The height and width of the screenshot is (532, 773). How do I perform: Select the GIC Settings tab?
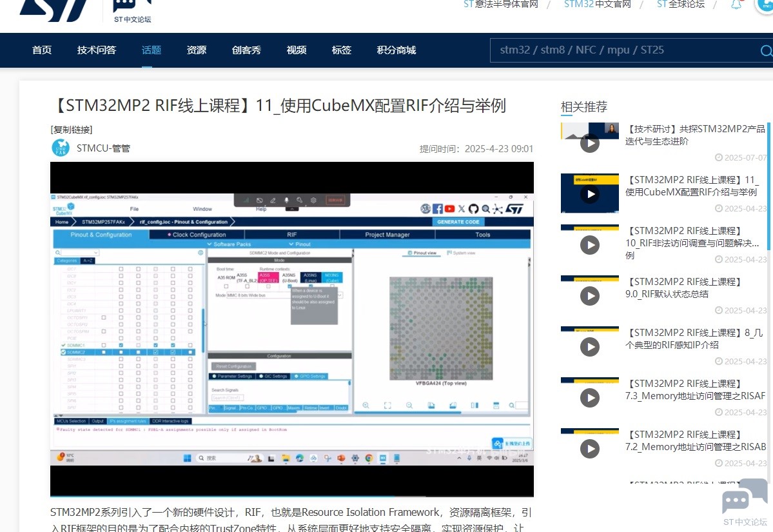[x=273, y=376]
